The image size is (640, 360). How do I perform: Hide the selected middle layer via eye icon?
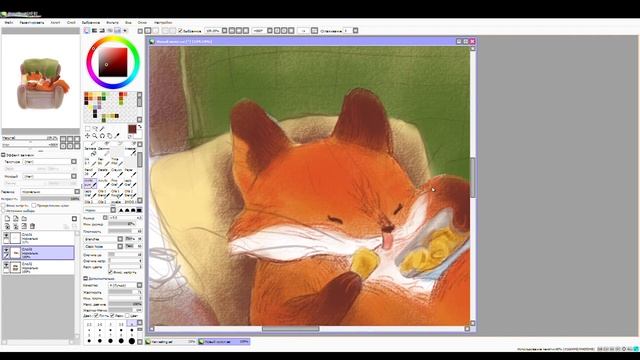point(6,250)
